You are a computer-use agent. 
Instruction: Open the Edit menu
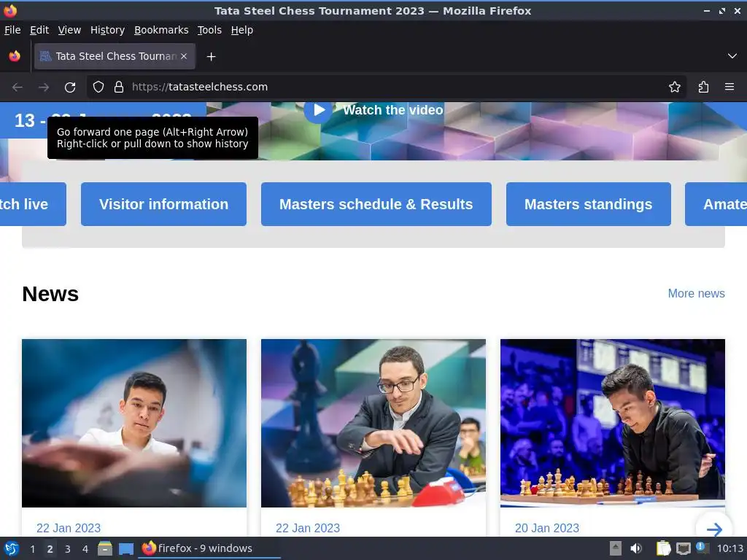click(39, 30)
